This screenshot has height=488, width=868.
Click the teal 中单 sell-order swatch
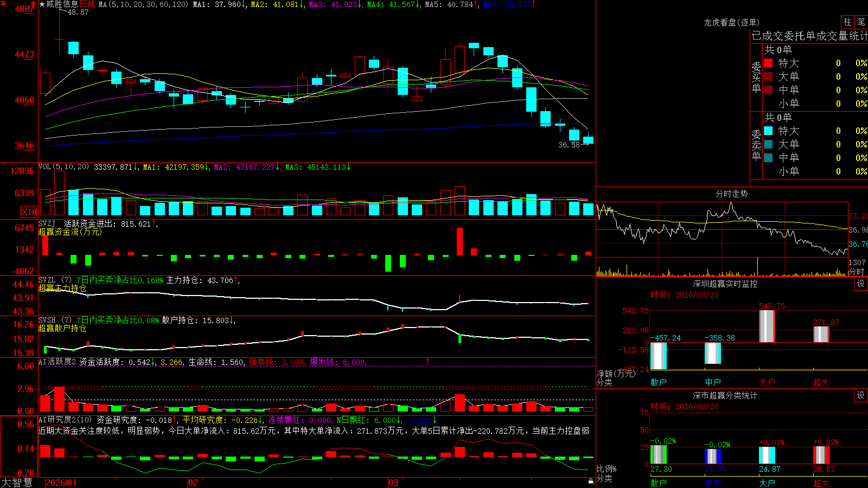768,158
